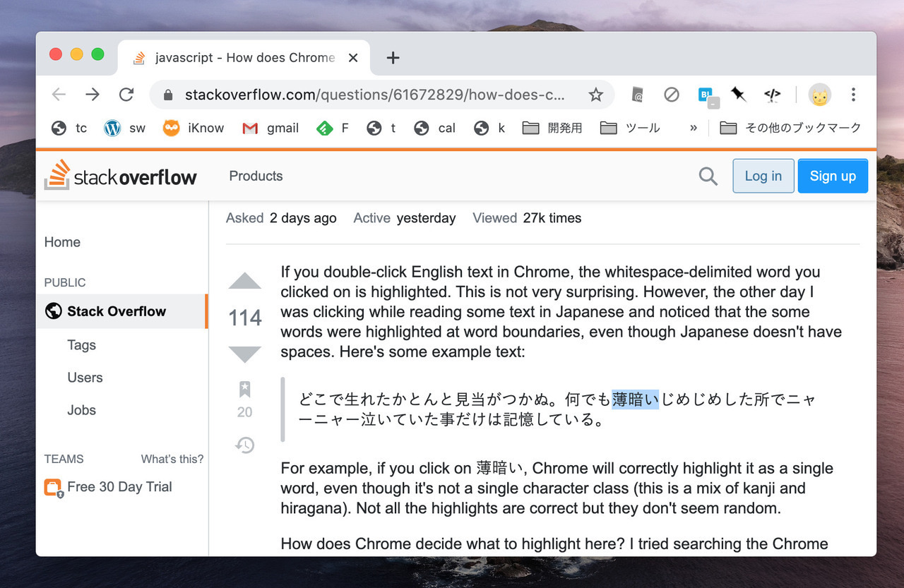Open the Products menu
The height and width of the screenshot is (588, 904).
256,176
